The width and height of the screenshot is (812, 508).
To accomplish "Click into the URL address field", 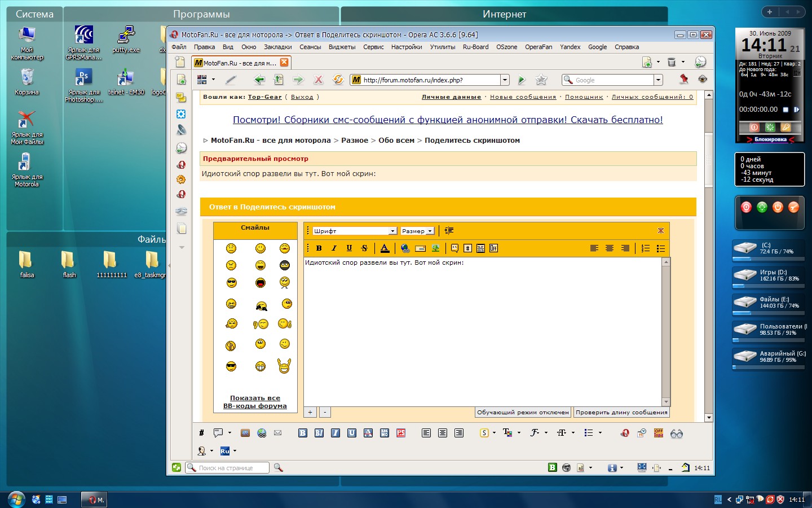I will pyautogui.click(x=426, y=80).
